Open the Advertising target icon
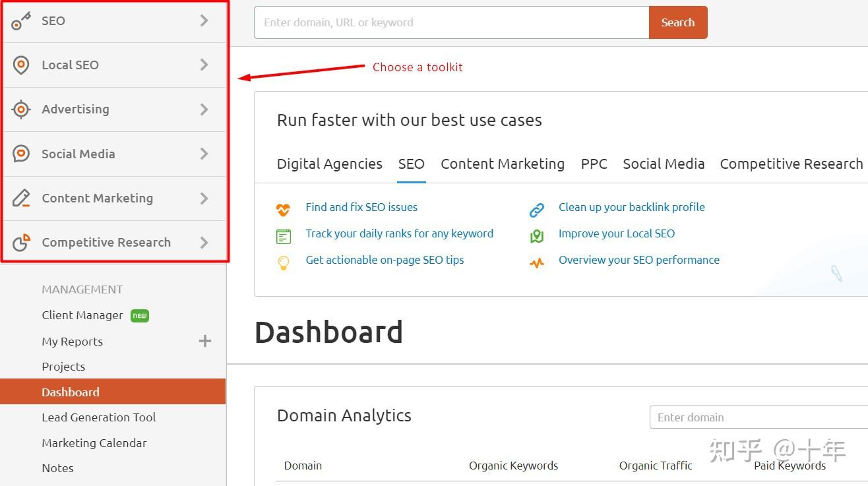Viewport: 868px width, 486px height. [20, 109]
